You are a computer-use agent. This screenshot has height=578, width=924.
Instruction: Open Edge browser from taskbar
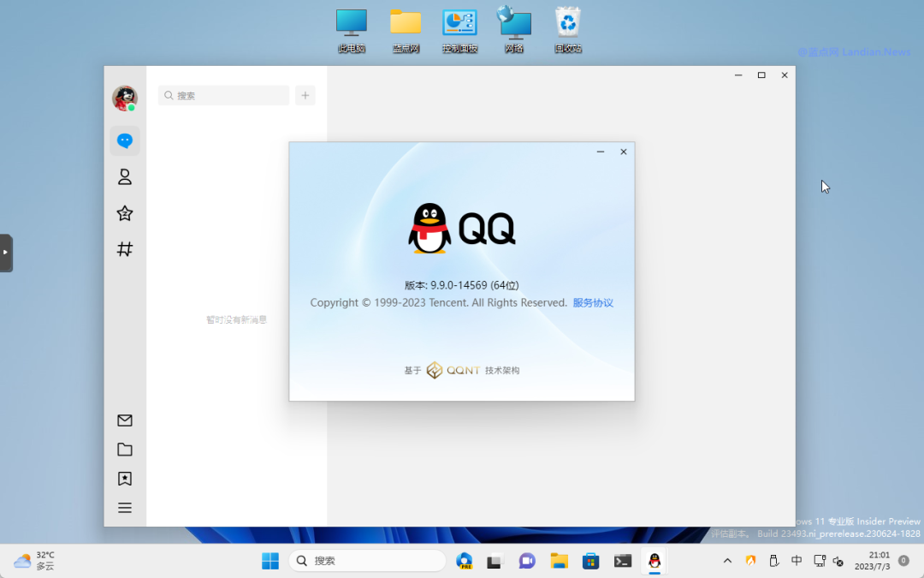(465, 561)
